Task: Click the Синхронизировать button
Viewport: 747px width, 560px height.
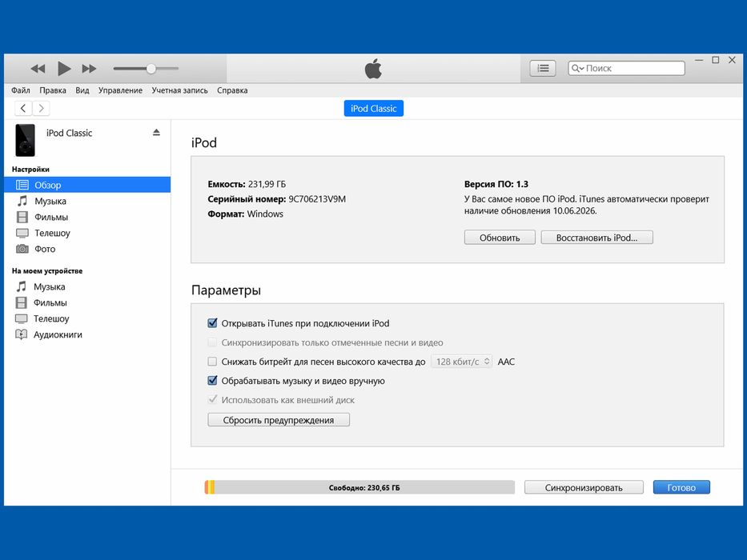Action: pyautogui.click(x=584, y=488)
